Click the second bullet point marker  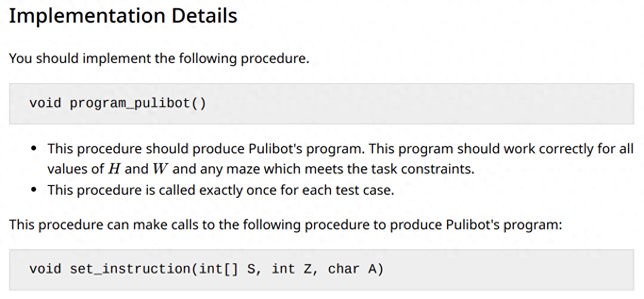[34, 190]
